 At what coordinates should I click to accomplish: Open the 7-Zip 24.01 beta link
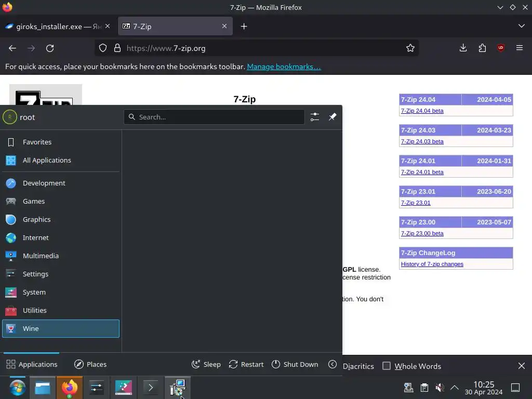(422, 172)
